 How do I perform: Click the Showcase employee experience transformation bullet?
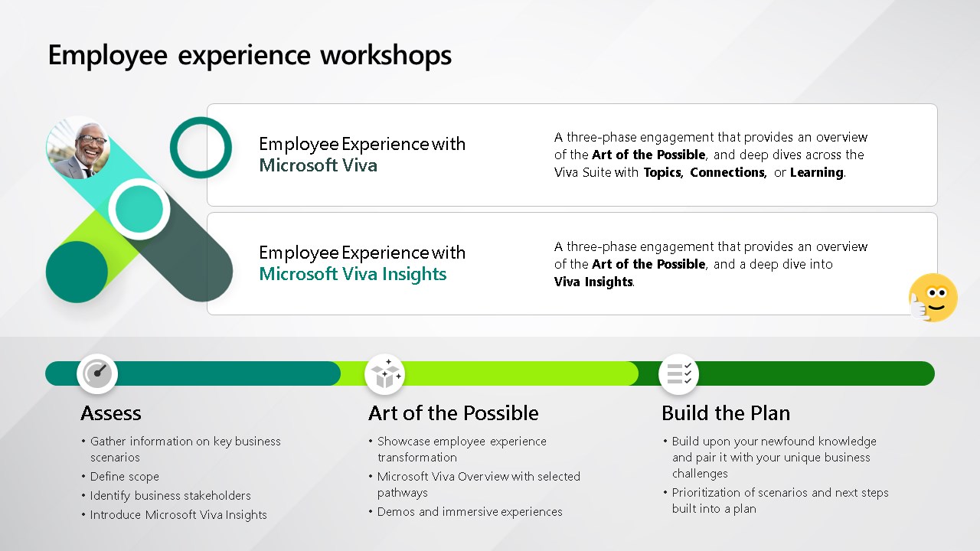point(457,449)
